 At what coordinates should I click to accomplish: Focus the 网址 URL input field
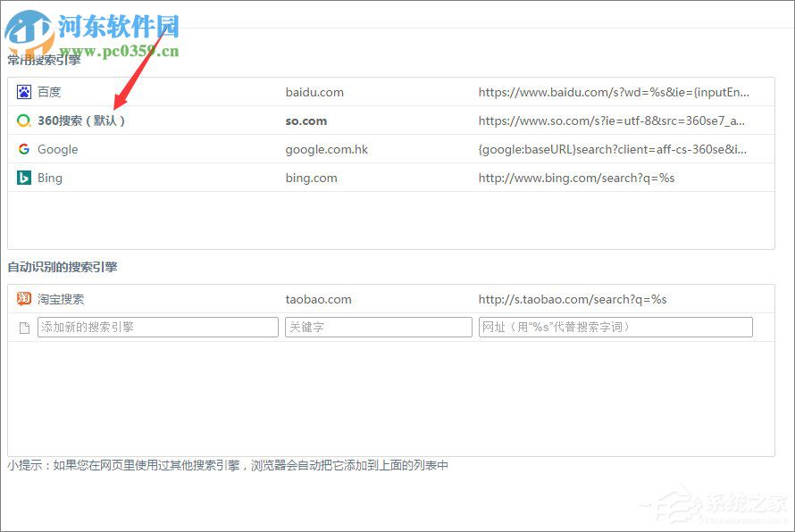pos(615,327)
